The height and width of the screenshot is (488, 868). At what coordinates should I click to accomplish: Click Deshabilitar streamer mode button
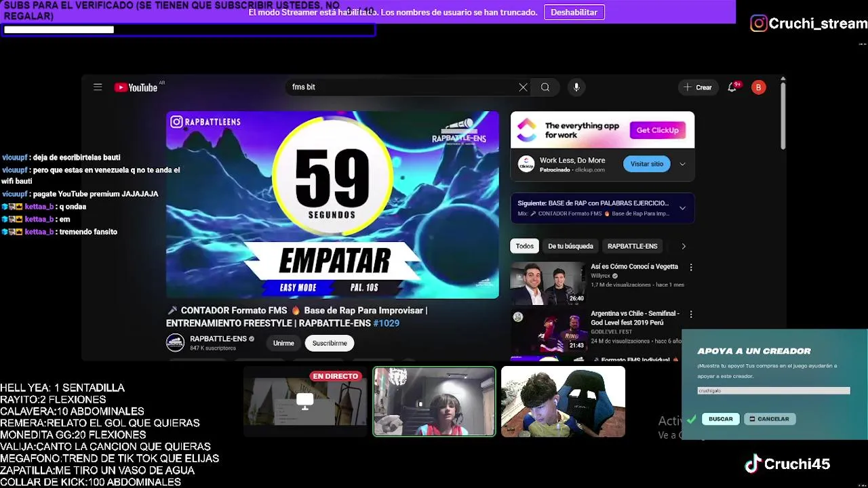click(574, 12)
